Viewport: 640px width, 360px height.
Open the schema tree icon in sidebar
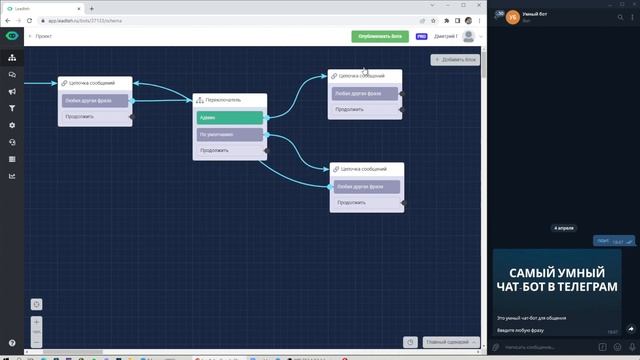pos(12,58)
